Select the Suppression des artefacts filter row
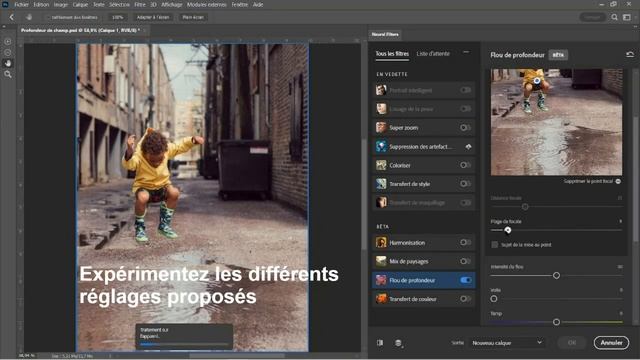Viewport: 640px width, 360px height. click(424, 147)
